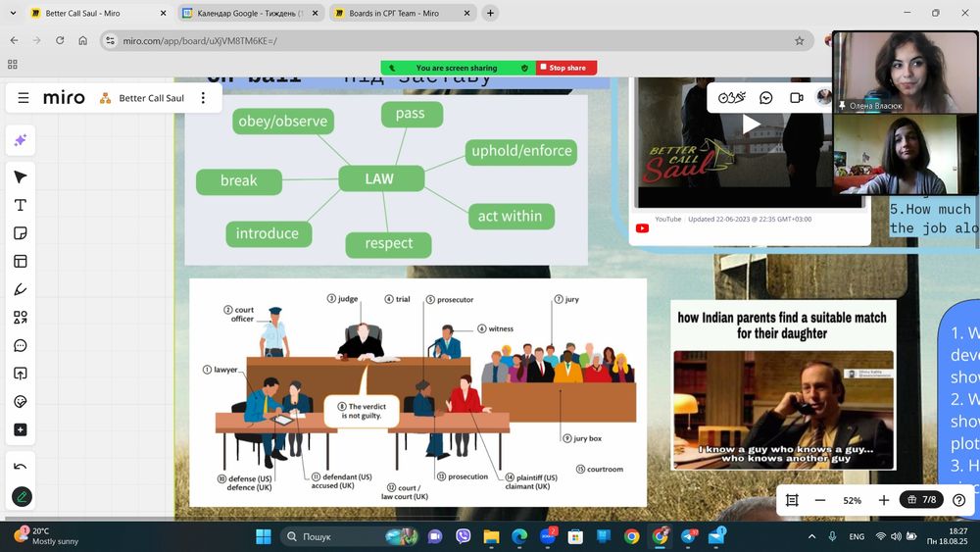980x552 pixels.
Task: Go back to previous page
Action: (14, 40)
